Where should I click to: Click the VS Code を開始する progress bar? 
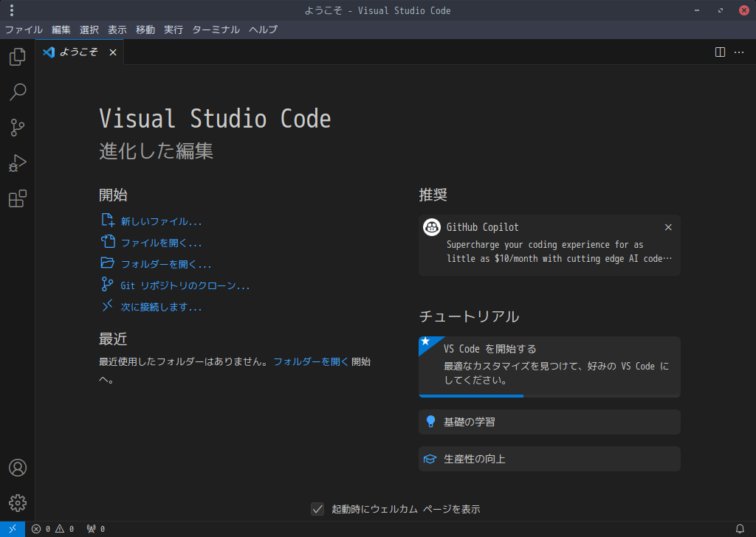coord(549,396)
